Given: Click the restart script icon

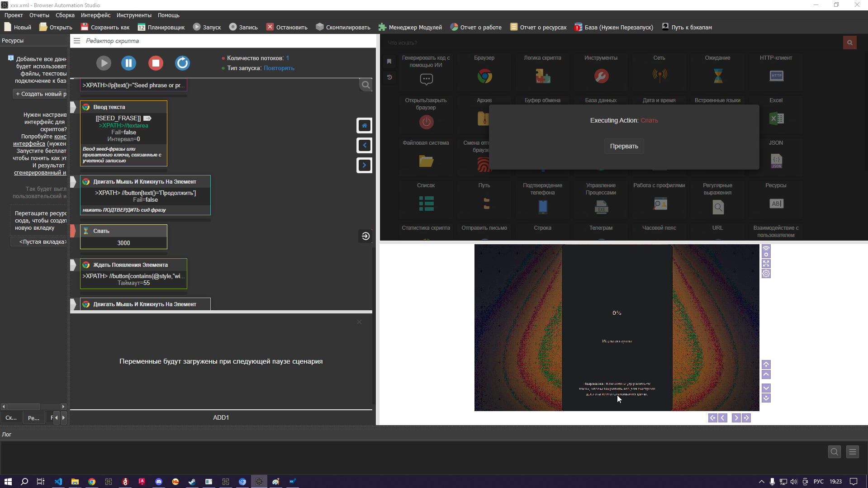Looking at the screenshot, I should pyautogui.click(x=182, y=63).
